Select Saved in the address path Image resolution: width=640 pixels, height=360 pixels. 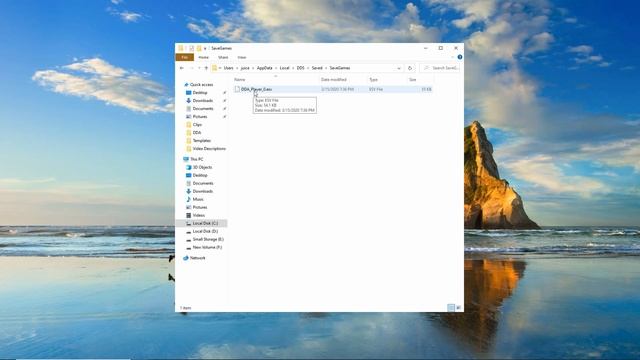click(x=317, y=68)
